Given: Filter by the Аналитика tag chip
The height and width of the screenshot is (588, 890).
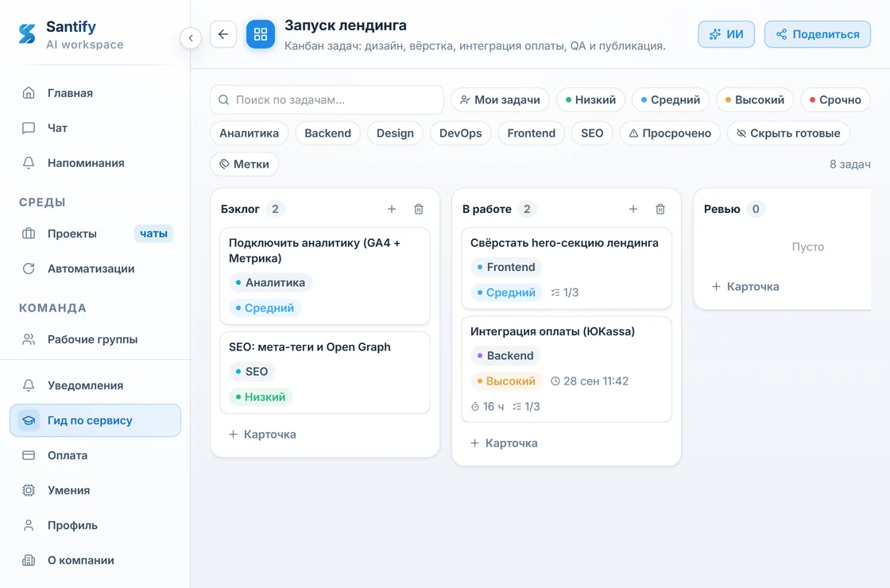Looking at the screenshot, I should pos(250,133).
